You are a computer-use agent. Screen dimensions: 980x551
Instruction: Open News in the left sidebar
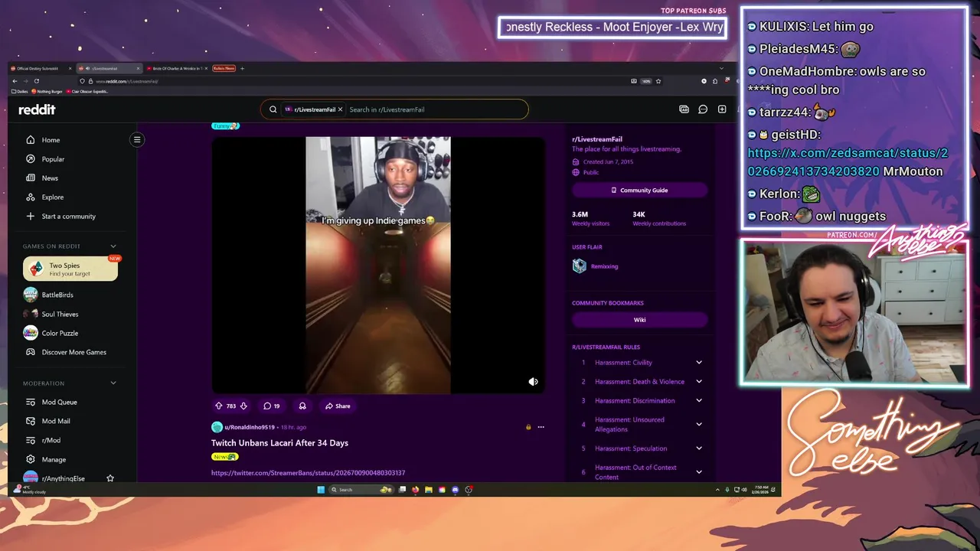(x=50, y=178)
